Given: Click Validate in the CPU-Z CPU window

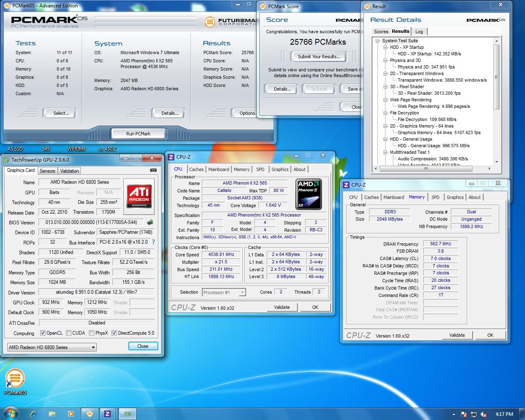Looking at the screenshot, I should [282, 307].
